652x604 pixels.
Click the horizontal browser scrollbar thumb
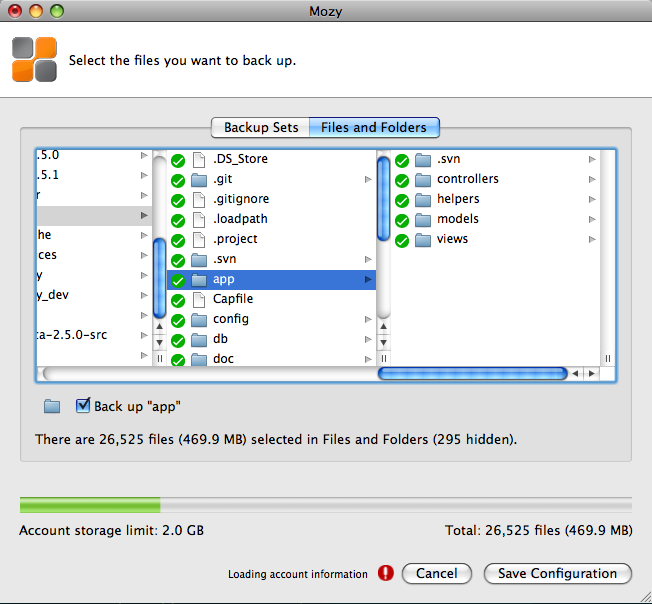tap(472, 373)
